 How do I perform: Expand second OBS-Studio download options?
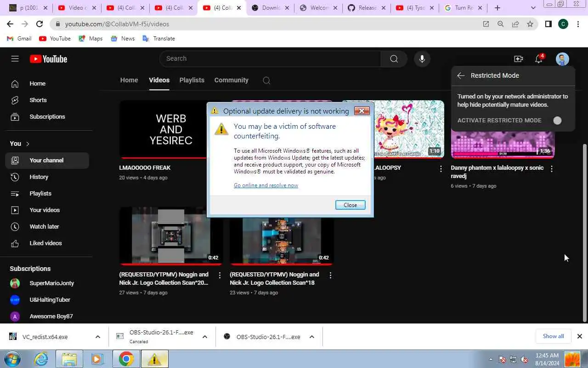pos(312,337)
